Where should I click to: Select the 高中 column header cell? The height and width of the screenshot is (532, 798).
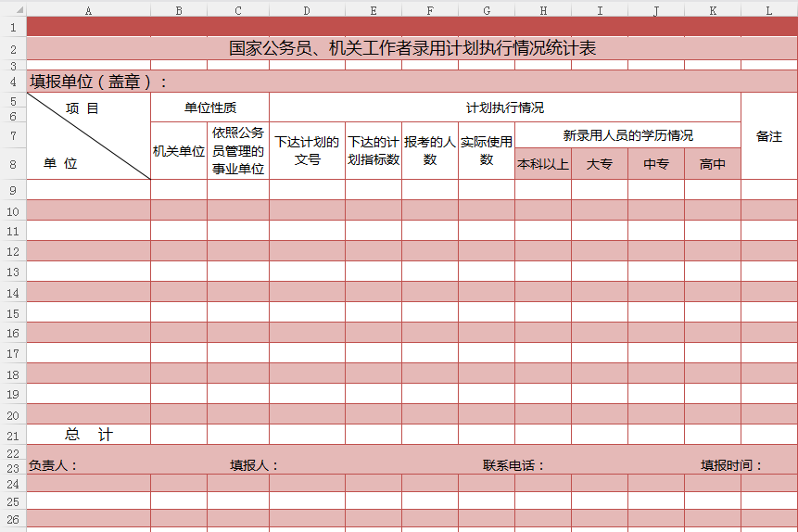tap(712, 165)
